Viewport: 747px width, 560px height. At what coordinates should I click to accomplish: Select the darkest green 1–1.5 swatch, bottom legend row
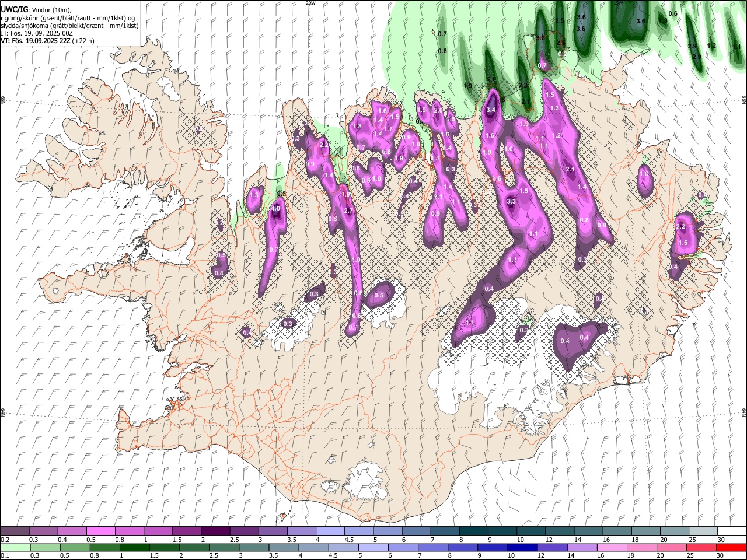point(134,547)
